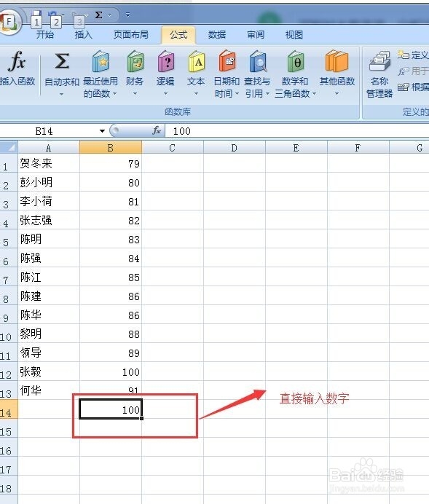This screenshot has width=429, height=504.
Task: Open the Lookup and Reference (查找与引用) icon
Action: pyautogui.click(x=258, y=61)
